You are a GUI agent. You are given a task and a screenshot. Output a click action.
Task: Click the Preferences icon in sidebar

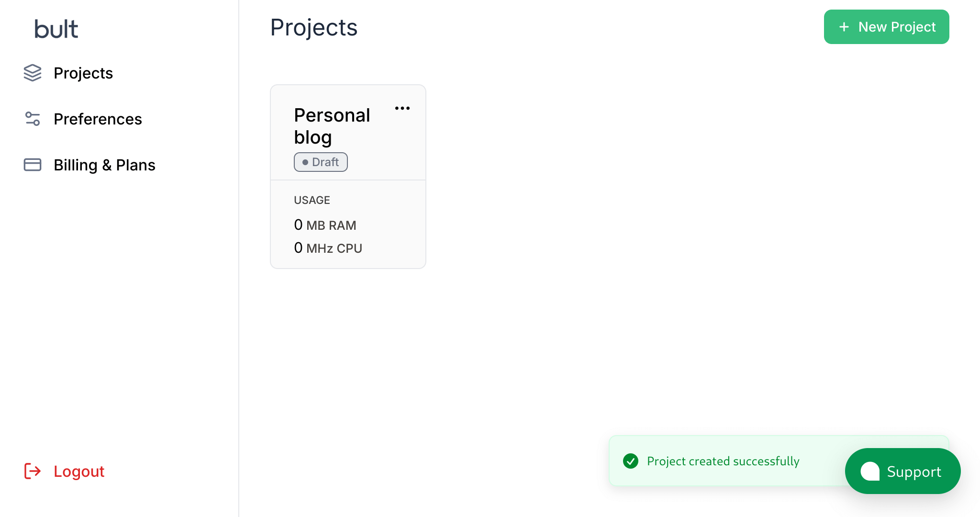33,119
